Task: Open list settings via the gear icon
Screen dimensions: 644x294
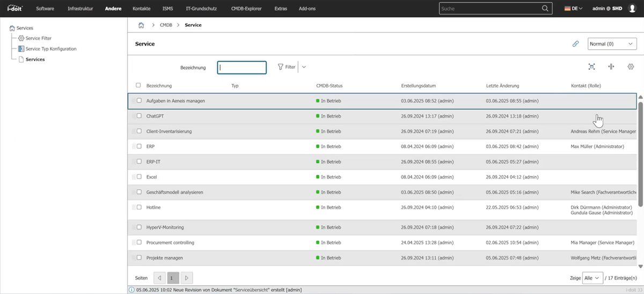Action: [x=631, y=67]
